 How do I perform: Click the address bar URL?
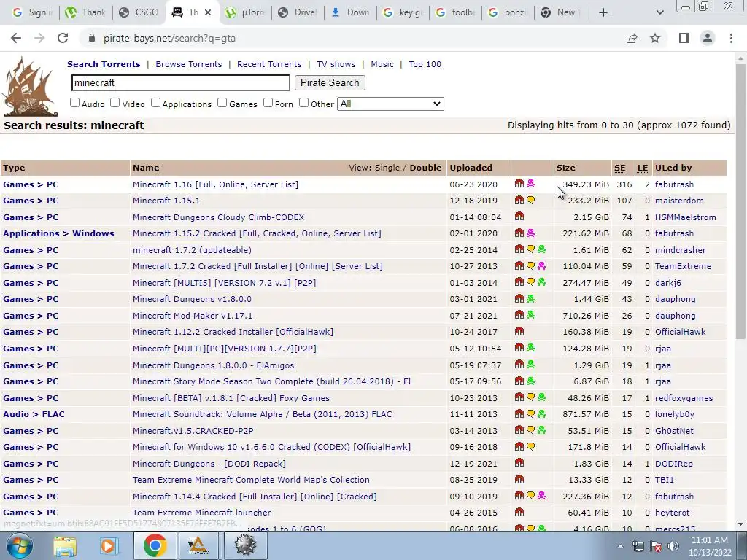pyautogui.click(x=169, y=38)
